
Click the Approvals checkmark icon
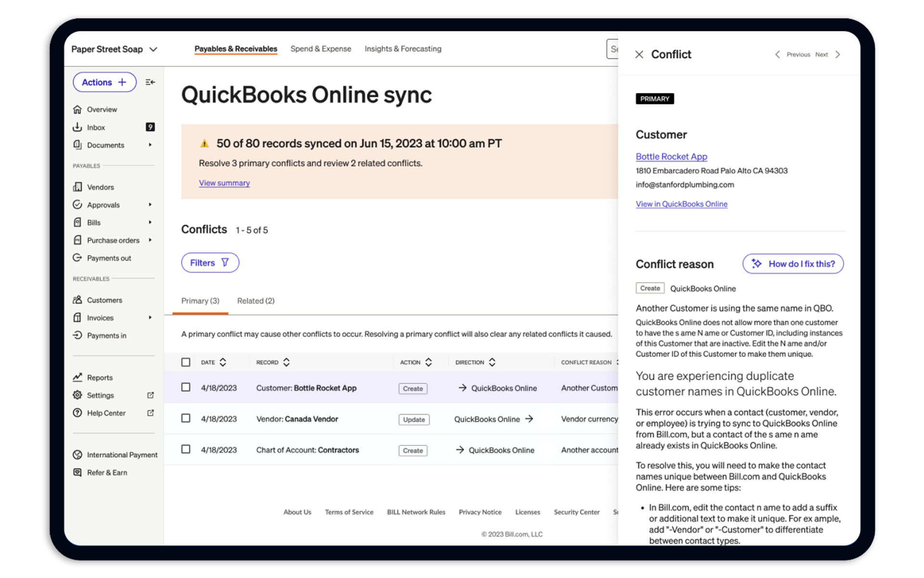point(77,205)
